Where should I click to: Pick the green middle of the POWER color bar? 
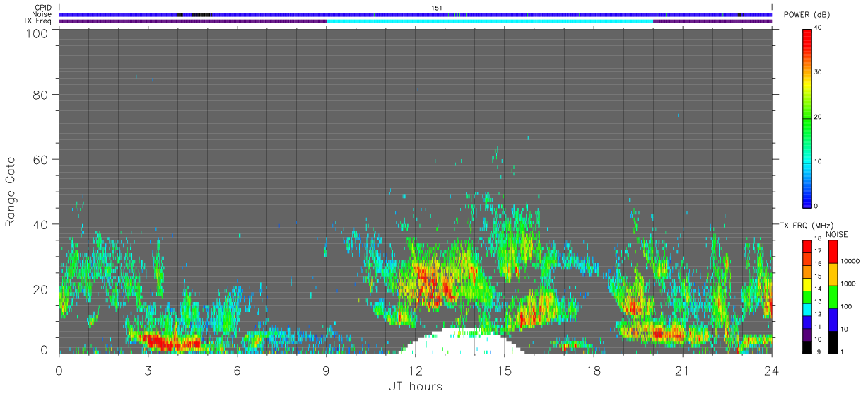[807, 120]
